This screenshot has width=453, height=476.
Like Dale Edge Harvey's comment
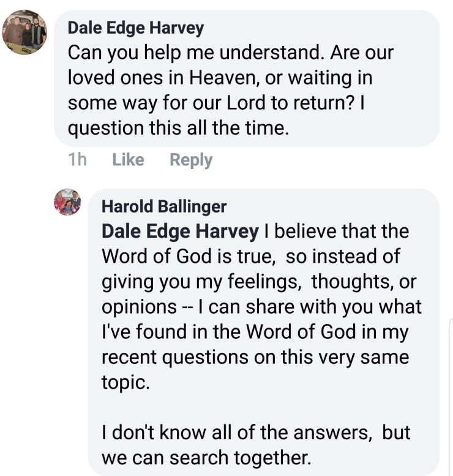129,160
